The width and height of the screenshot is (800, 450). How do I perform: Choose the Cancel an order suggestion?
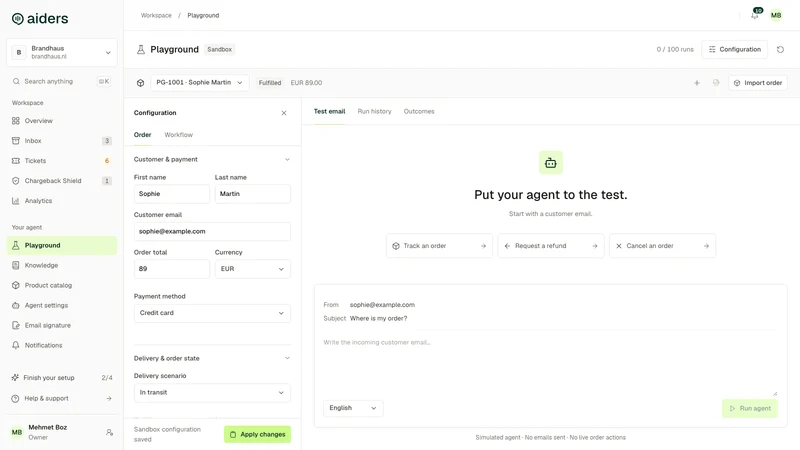click(662, 246)
